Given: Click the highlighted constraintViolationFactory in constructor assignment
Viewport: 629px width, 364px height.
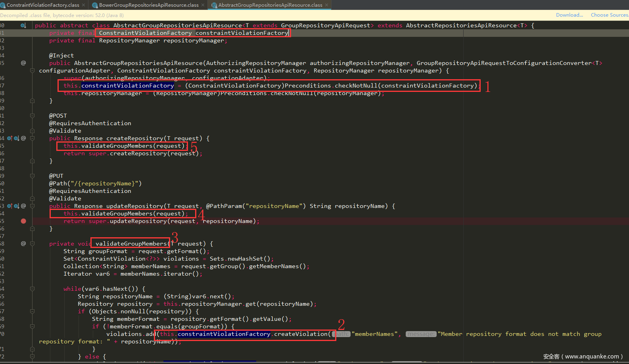Looking at the screenshot, I should click(128, 86).
